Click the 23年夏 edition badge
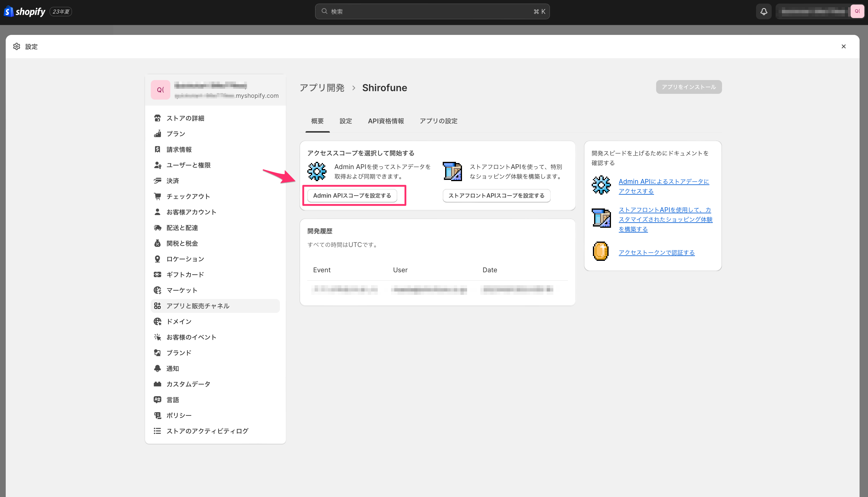Screen dimensions: 868x497 [61, 12]
